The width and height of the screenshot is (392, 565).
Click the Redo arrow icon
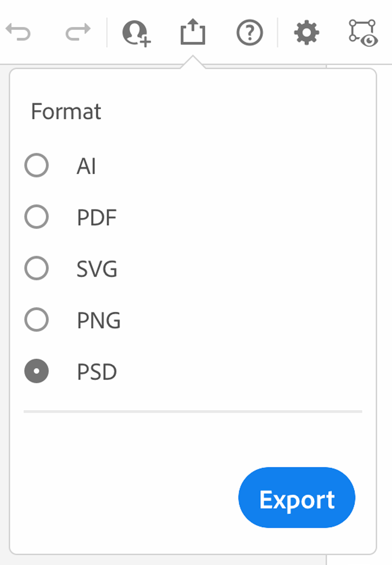click(x=77, y=32)
